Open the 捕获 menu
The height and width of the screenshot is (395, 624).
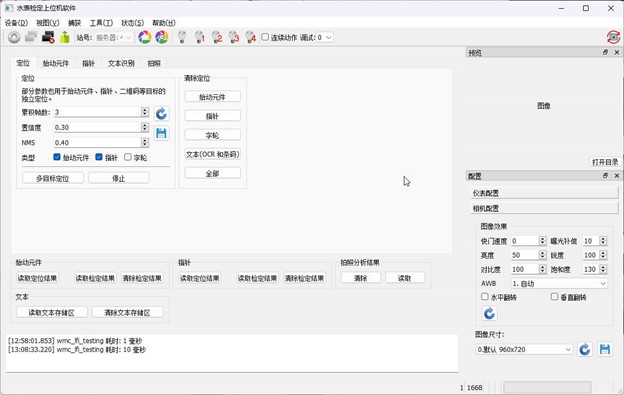click(x=74, y=23)
